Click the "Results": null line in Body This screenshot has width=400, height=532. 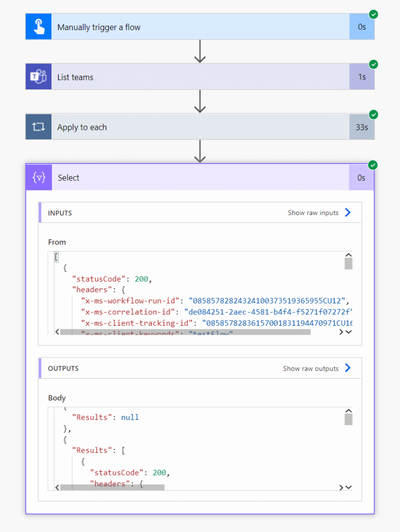click(x=105, y=417)
